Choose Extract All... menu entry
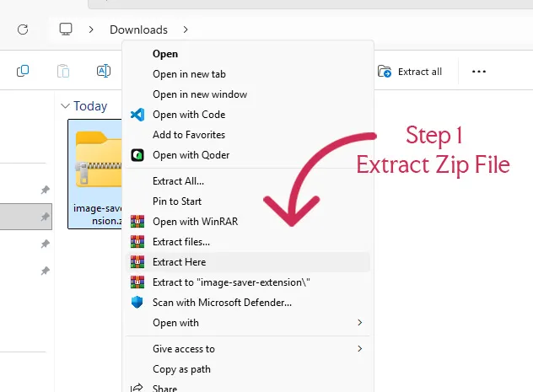The image size is (533, 392). (x=248, y=181)
